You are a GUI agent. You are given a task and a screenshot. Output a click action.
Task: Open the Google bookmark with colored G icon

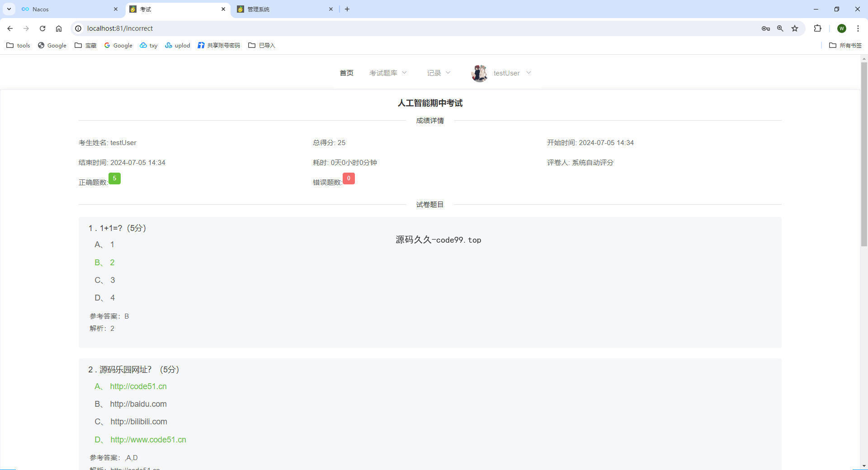(118, 45)
